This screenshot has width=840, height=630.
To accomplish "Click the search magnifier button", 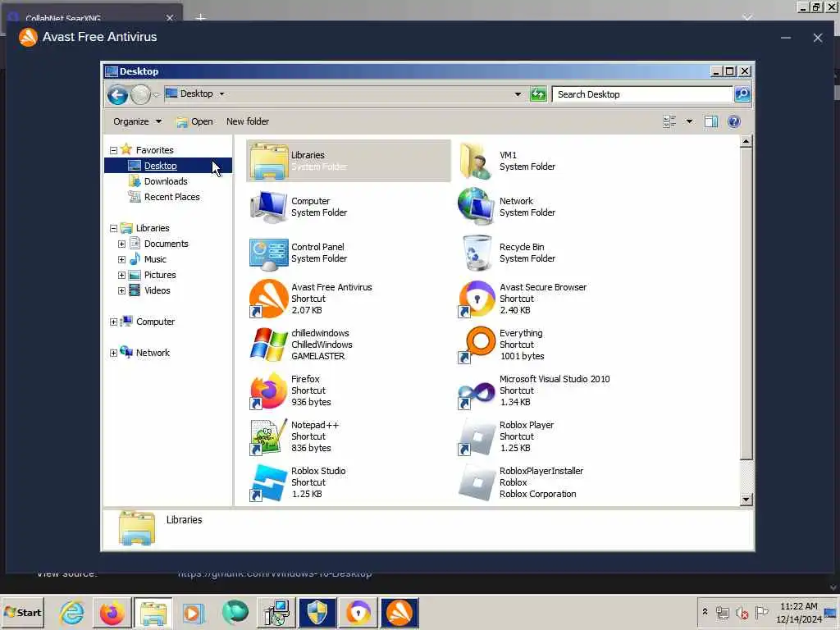I will pyautogui.click(x=742, y=94).
